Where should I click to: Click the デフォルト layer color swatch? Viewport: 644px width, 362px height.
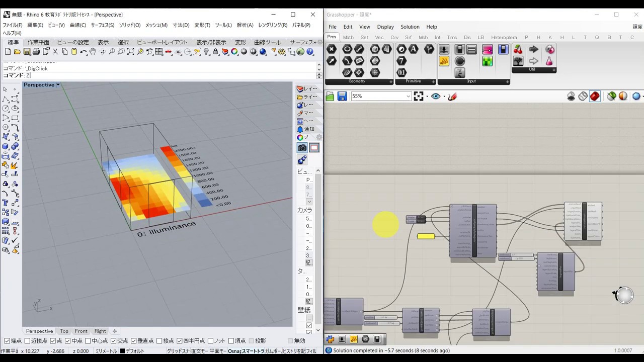pyautogui.click(x=122, y=351)
